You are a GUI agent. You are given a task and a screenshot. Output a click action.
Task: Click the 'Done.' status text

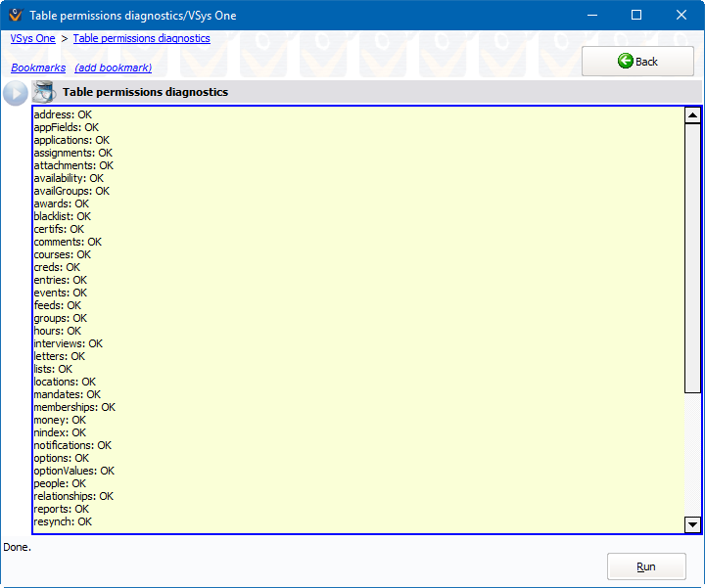click(x=18, y=547)
